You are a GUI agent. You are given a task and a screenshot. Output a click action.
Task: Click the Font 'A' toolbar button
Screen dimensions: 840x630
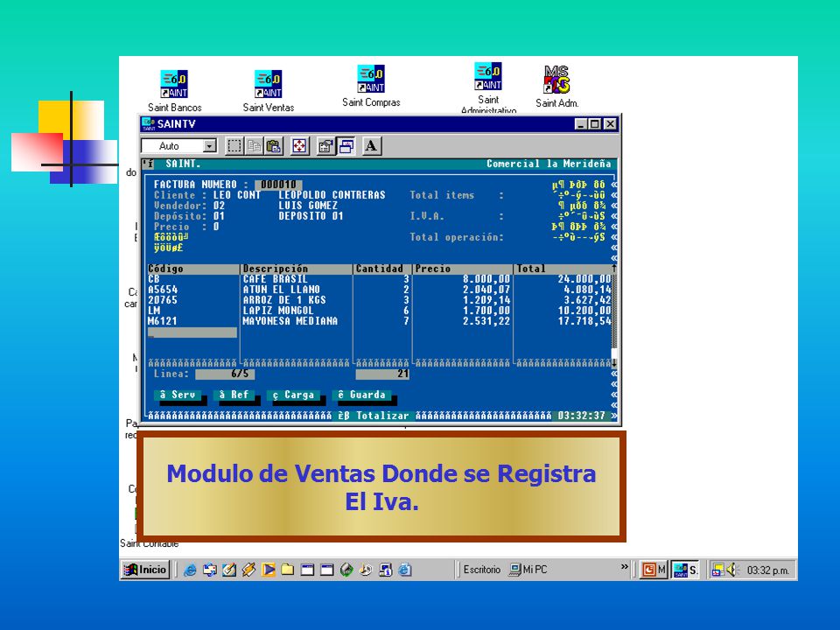371,146
